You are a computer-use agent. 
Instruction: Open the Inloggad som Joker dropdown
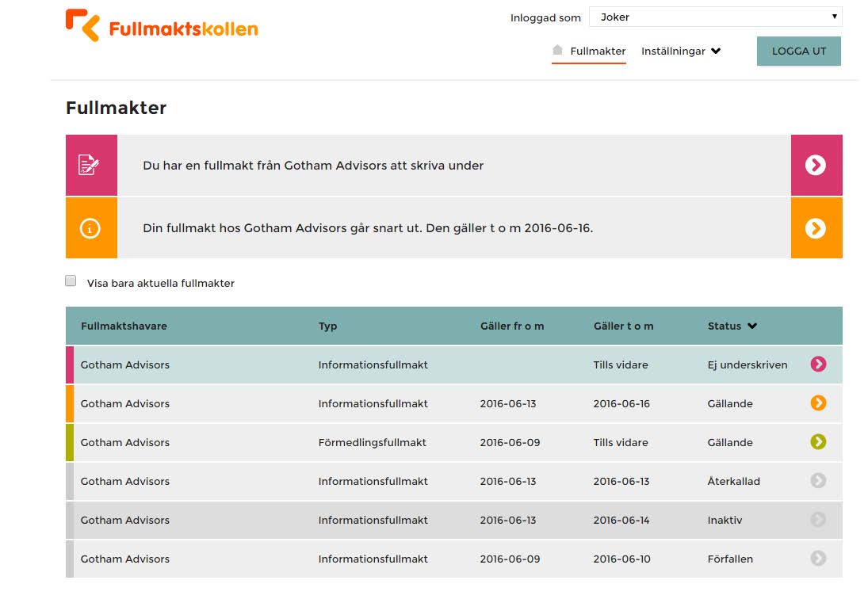(x=715, y=17)
